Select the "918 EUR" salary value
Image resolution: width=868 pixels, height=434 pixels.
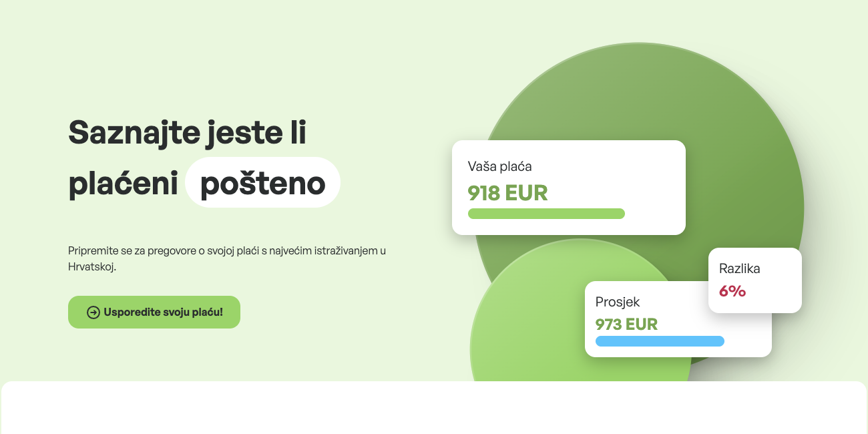coord(507,193)
